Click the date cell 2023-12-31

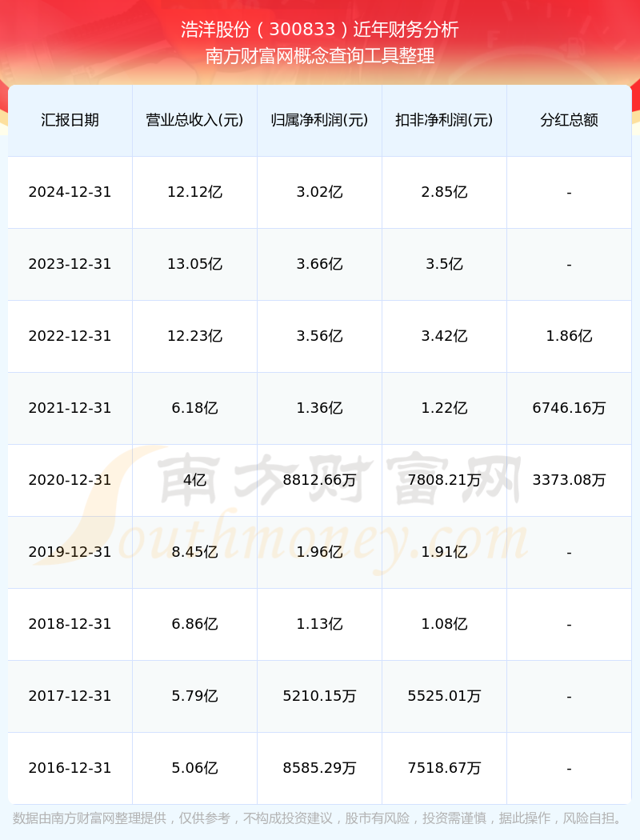[x=70, y=264]
